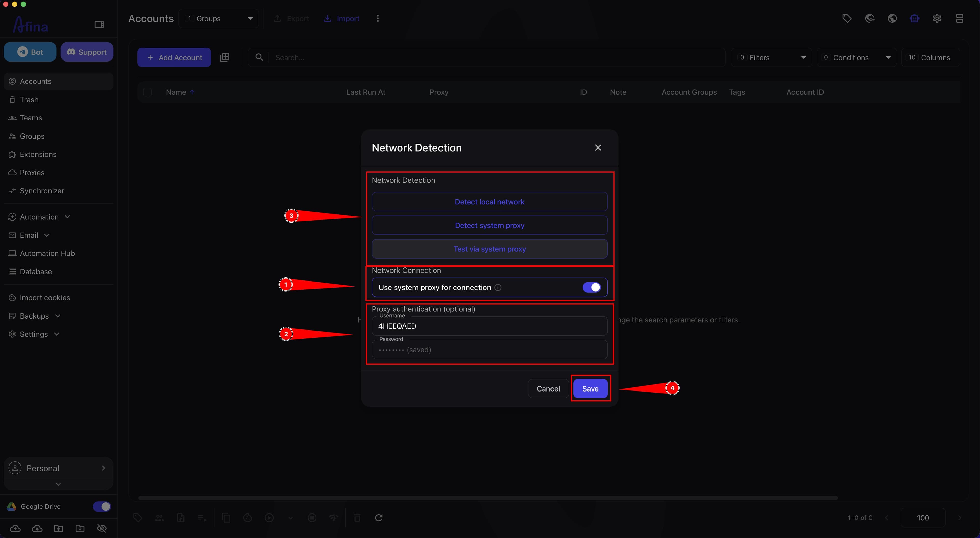Click the cloud upload icon

(15, 528)
